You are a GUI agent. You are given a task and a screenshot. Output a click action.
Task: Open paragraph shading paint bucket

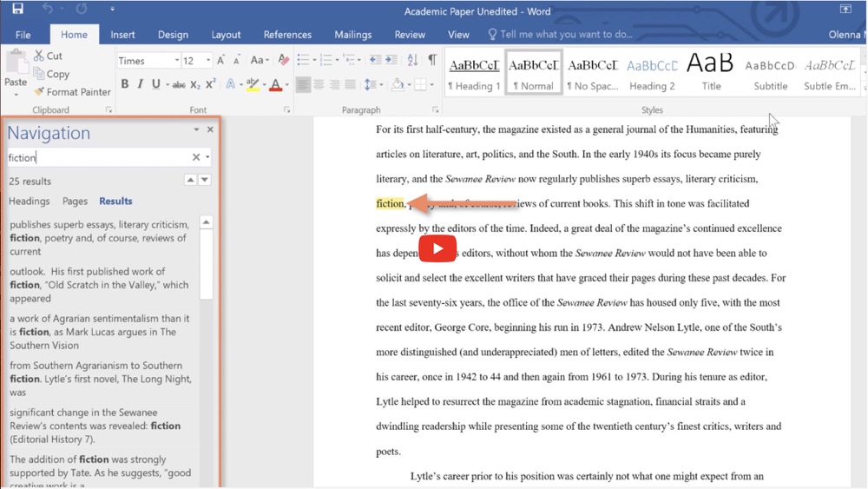coord(398,85)
